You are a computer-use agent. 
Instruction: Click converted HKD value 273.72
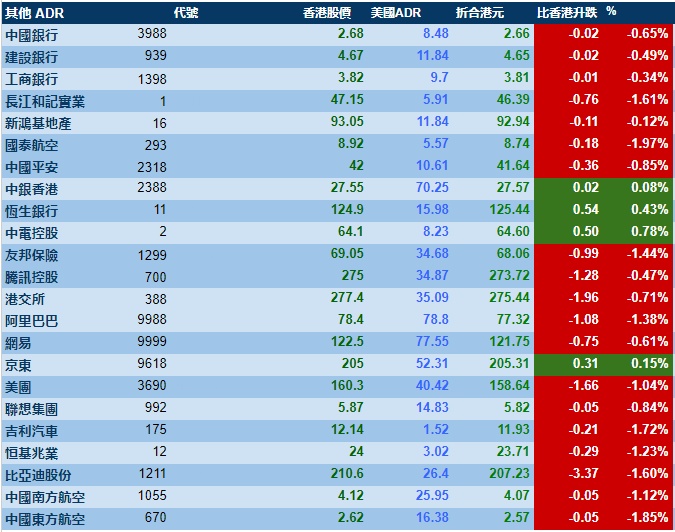(510, 275)
